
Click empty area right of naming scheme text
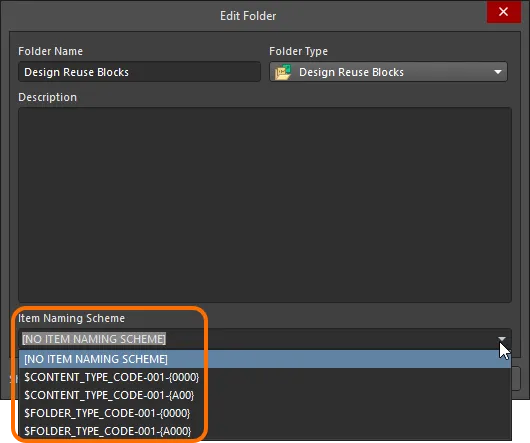(330, 339)
